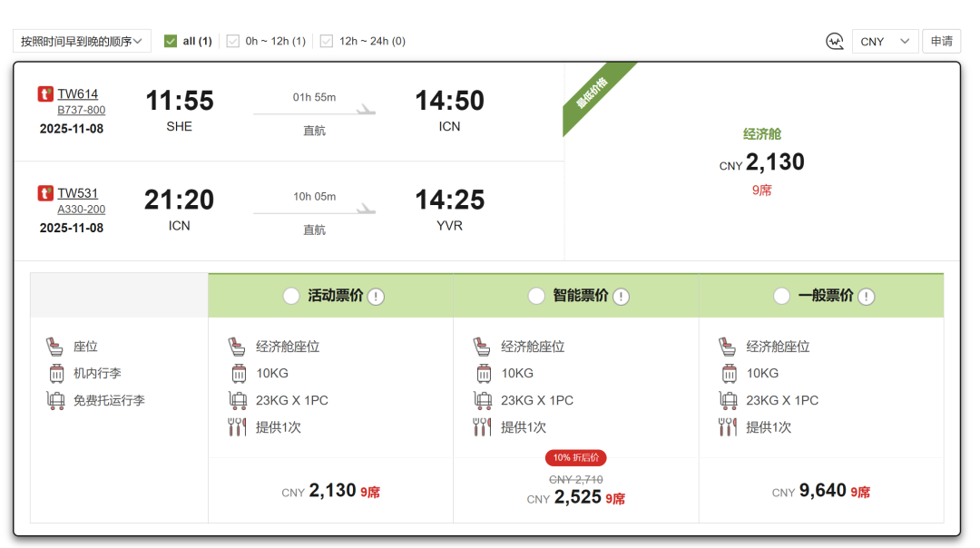Click info icon next to 一般票价
Viewport: 980px width, 548px height.
point(866,297)
